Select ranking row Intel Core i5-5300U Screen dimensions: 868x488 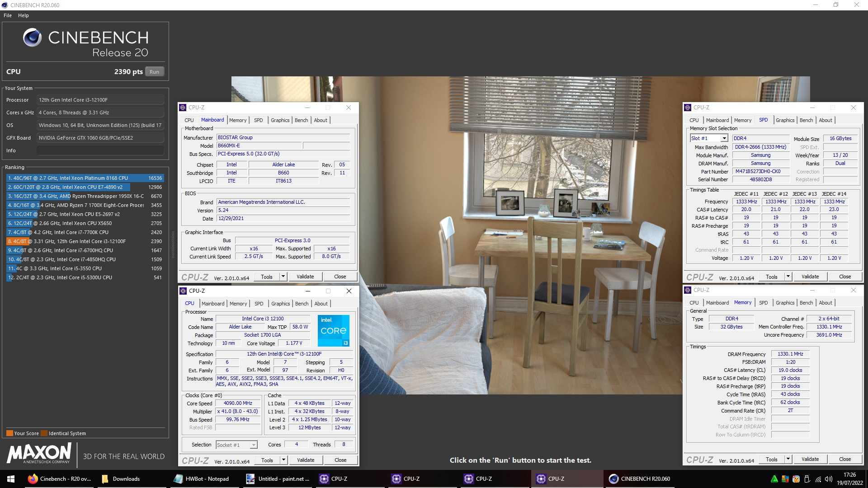[85, 277]
